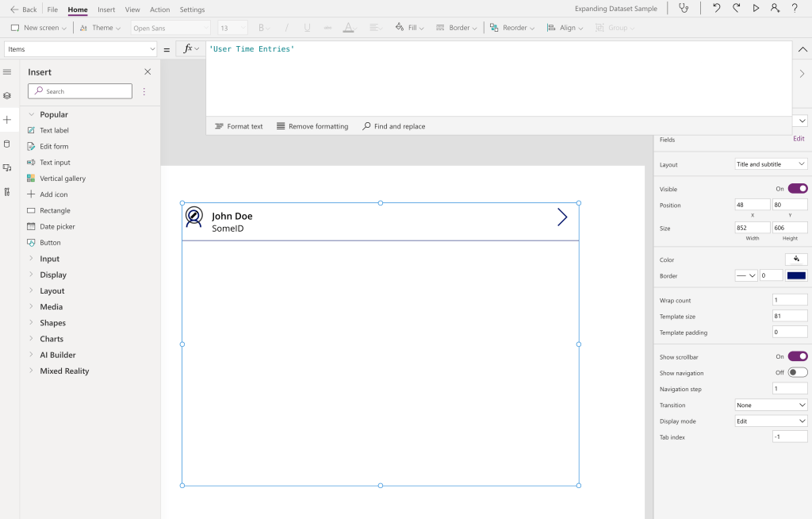The height and width of the screenshot is (519, 812).
Task: Turn off the Show scrollbar toggle
Action: pos(797,356)
